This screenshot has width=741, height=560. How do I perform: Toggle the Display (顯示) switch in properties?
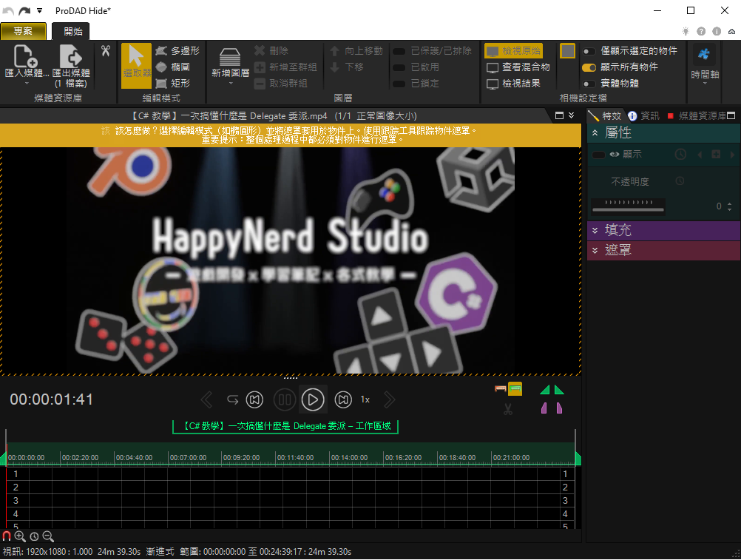pyautogui.click(x=598, y=155)
